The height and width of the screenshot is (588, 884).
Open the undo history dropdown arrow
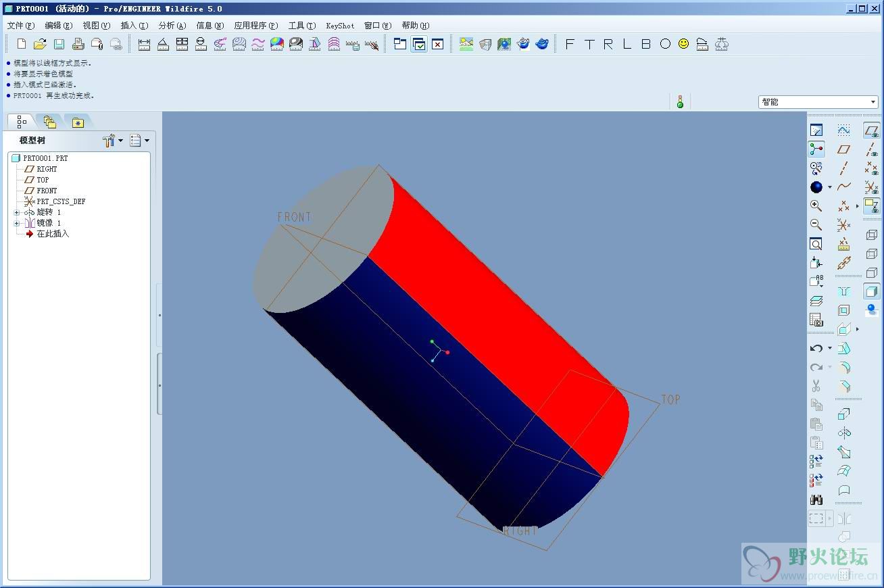830,348
